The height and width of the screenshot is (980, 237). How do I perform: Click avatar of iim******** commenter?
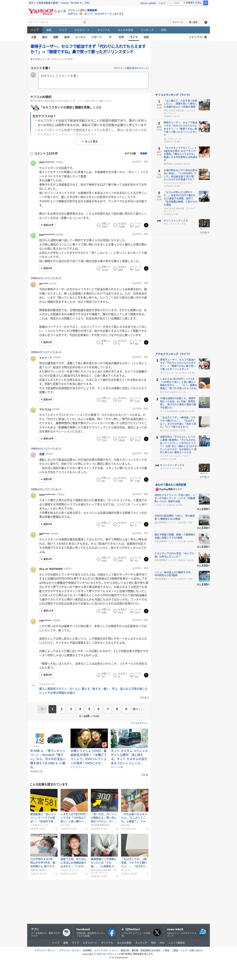click(x=33, y=163)
